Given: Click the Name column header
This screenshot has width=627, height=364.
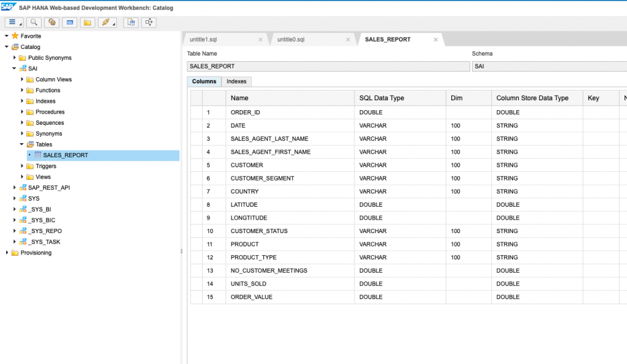Looking at the screenshot, I should (x=290, y=98).
